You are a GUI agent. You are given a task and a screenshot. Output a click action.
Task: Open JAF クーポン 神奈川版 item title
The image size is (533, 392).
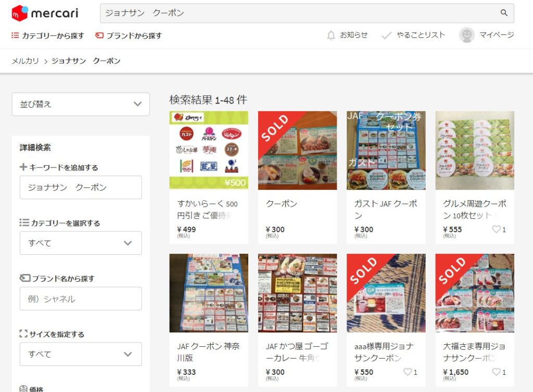click(208, 352)
